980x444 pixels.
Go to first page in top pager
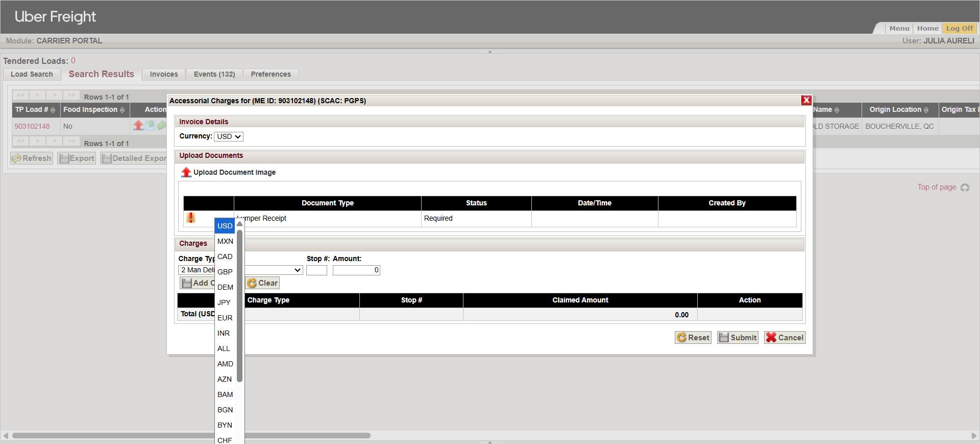21,95
